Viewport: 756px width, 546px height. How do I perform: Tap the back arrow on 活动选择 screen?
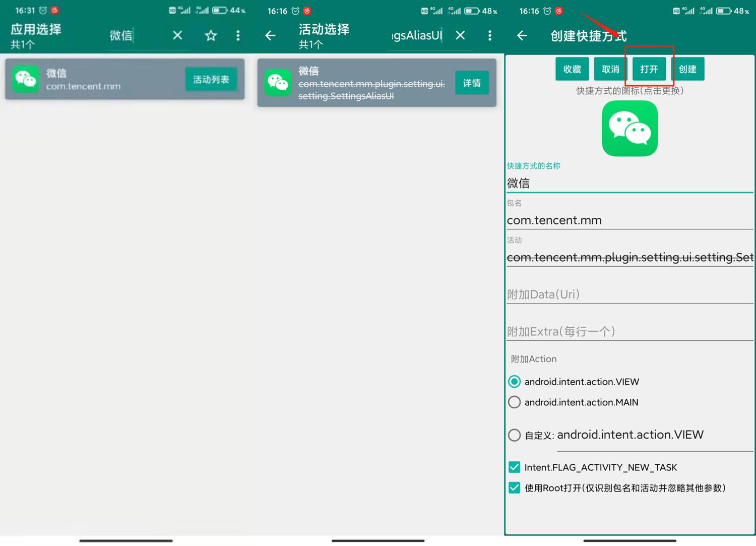(x=270, y=35)
